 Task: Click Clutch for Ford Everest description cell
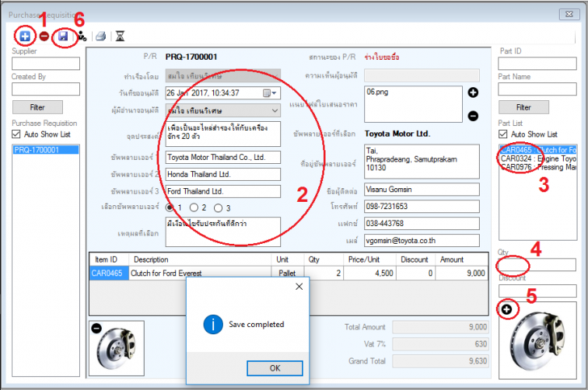click(x=199, y=273)
